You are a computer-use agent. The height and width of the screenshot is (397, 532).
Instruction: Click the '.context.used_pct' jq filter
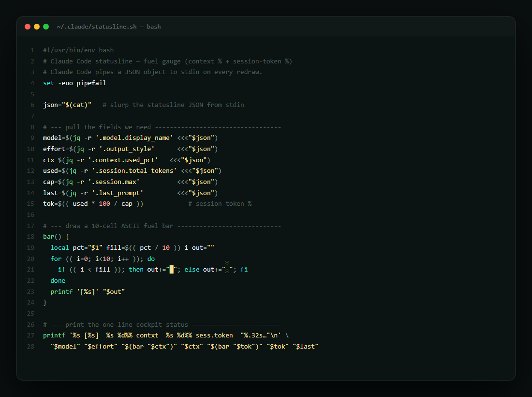coord(123,160)
